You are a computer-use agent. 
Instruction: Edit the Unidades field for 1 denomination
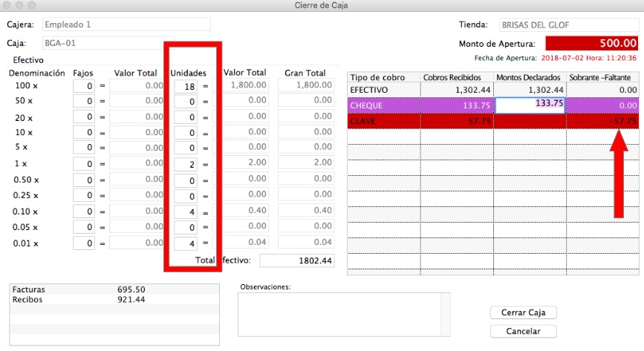point(185,165)
